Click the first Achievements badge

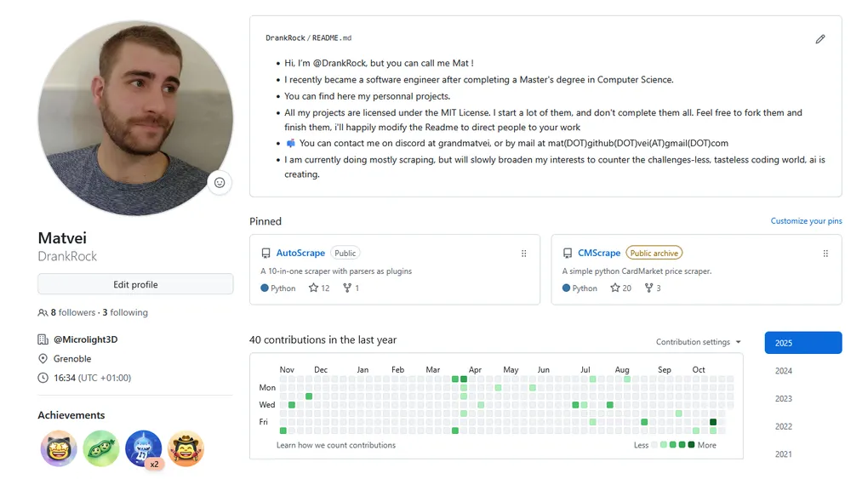59,448
